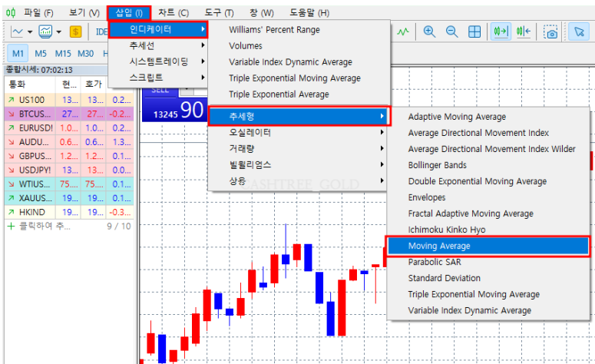Expand the 상용 category

298,181
